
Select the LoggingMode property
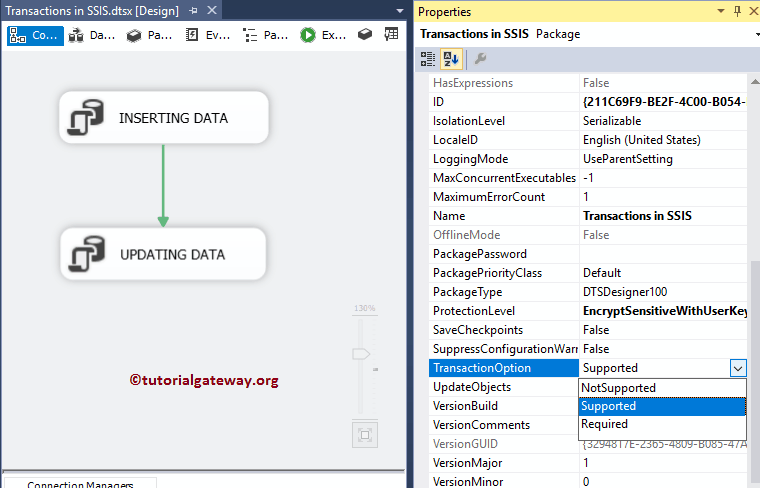[x=504, y=159]
